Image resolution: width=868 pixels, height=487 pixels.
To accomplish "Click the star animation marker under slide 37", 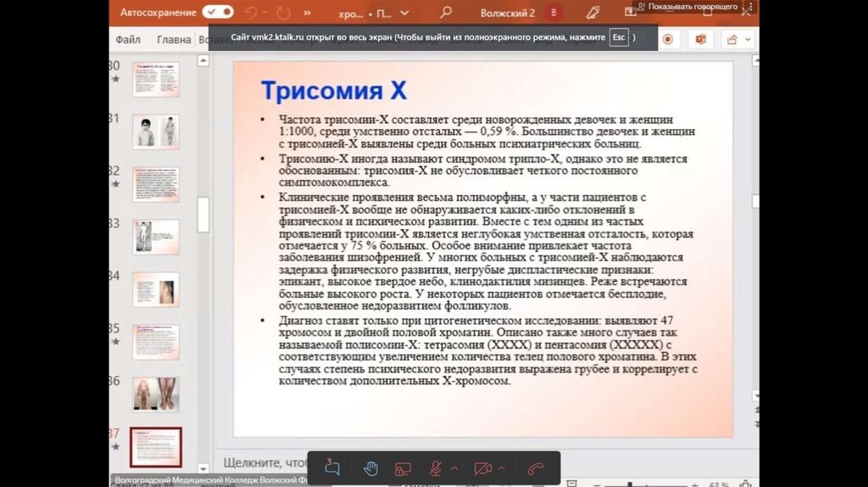I will click(x=115, y=446).
